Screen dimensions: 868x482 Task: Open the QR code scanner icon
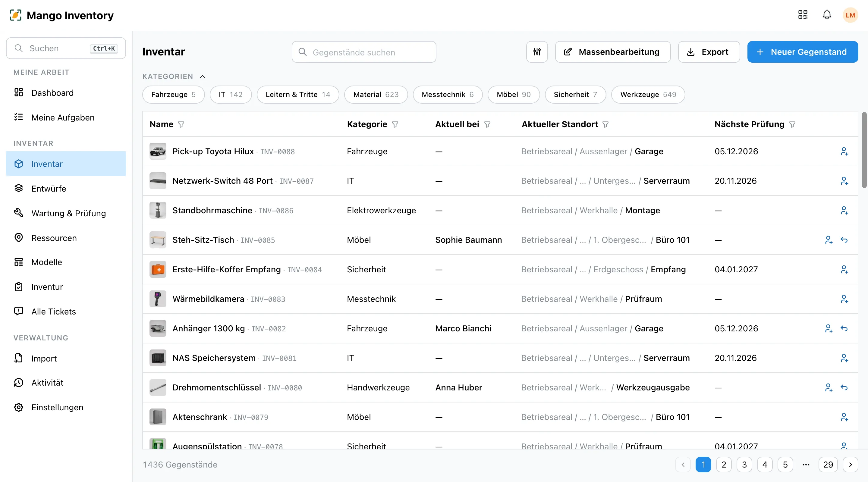(x=803, y=15)
